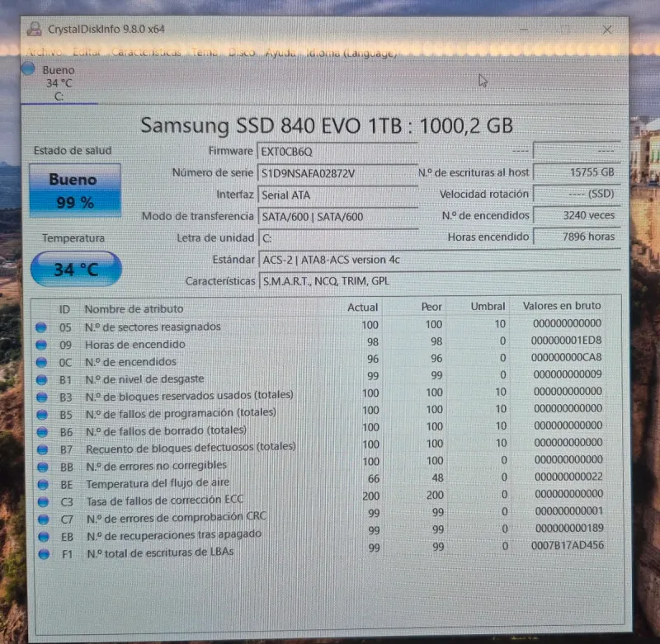Open the Archivo menu

pyautogui.click(x=45, y=52)
